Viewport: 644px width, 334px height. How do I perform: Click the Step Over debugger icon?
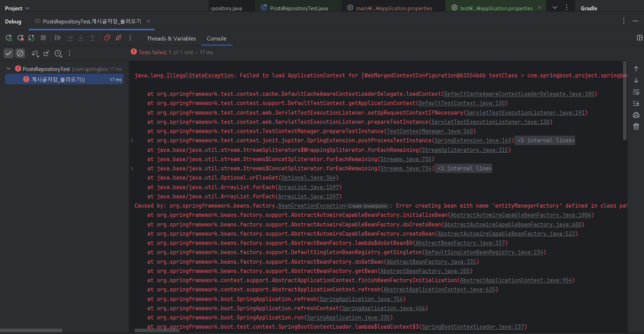(70, 38)
